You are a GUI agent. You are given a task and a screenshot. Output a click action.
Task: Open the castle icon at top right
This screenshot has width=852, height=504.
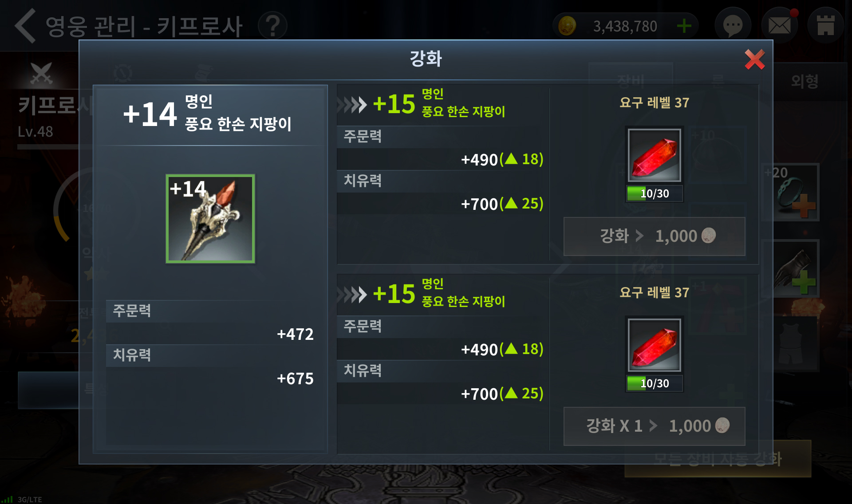coord(825,25)
